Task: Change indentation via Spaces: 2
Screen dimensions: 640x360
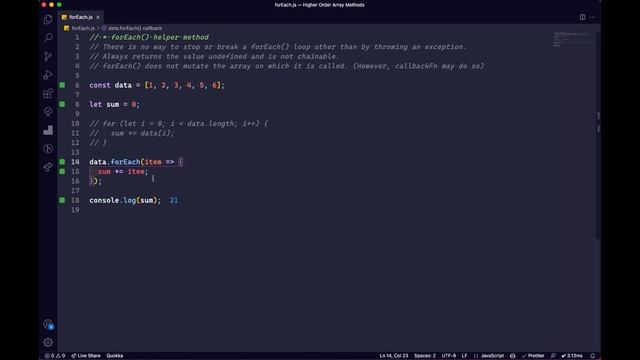Action: (424, 356)
